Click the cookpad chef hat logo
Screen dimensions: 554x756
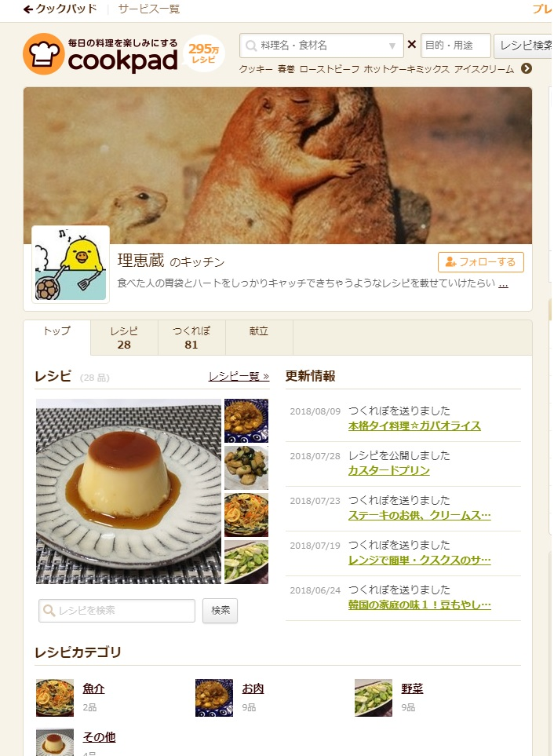click(x=44, y=54)
